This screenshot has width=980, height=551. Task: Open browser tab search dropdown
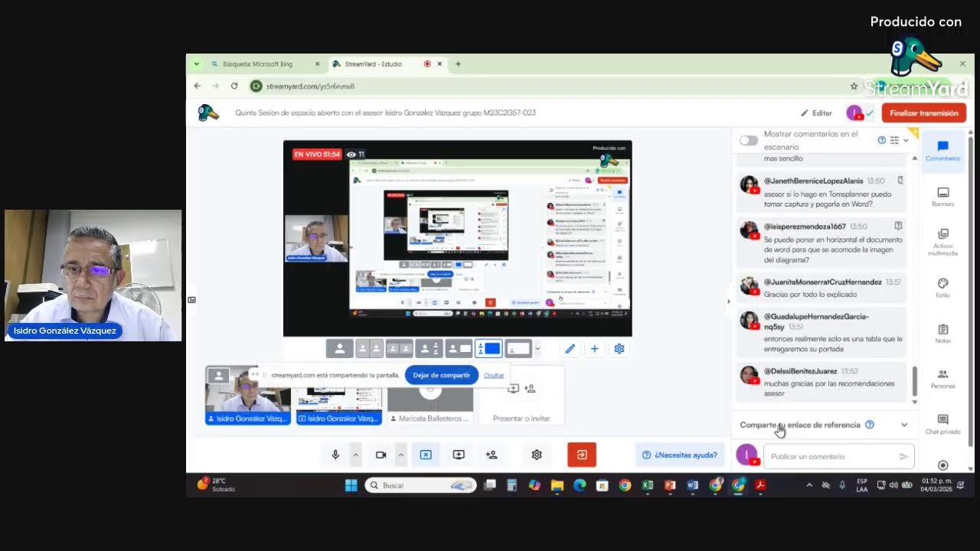click(197, 64)
